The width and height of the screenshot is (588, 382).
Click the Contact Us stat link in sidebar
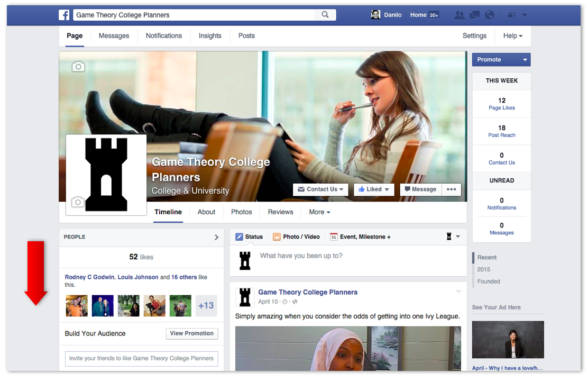tap(501, 162)
